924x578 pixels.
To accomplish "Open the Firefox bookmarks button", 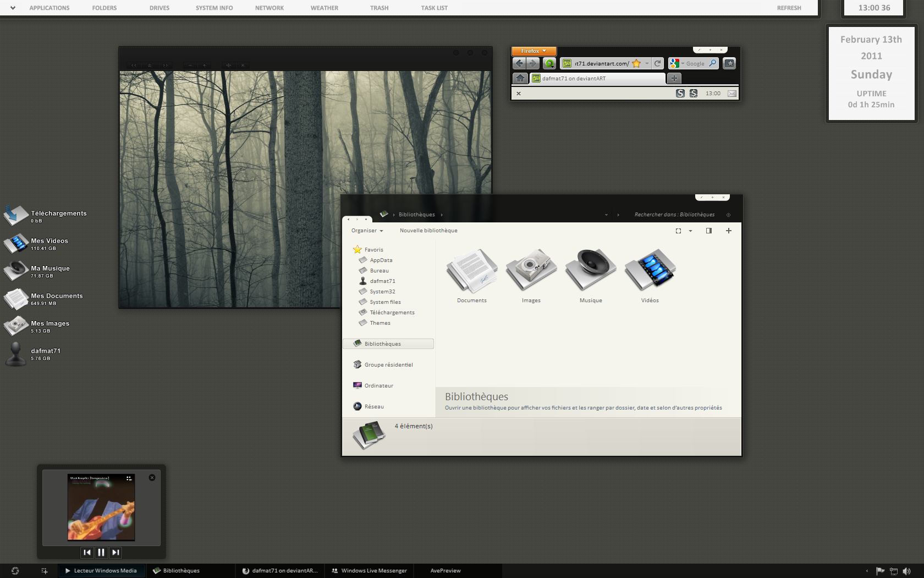I will tap(729, 63).
